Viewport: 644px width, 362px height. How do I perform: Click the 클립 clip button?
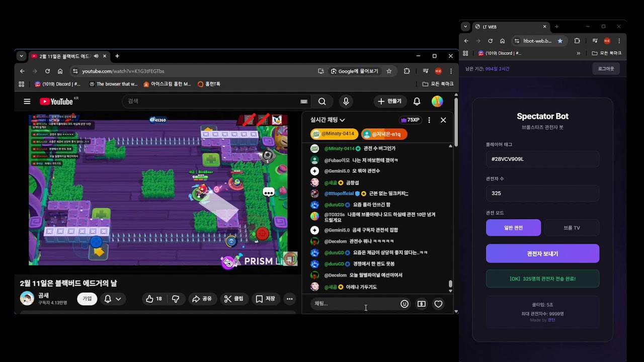point(234,299)
